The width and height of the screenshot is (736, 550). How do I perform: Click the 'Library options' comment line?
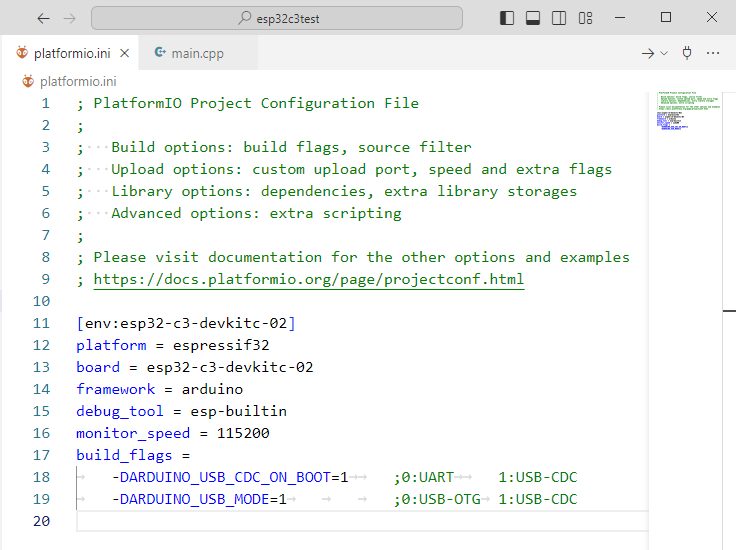point(327,191)
